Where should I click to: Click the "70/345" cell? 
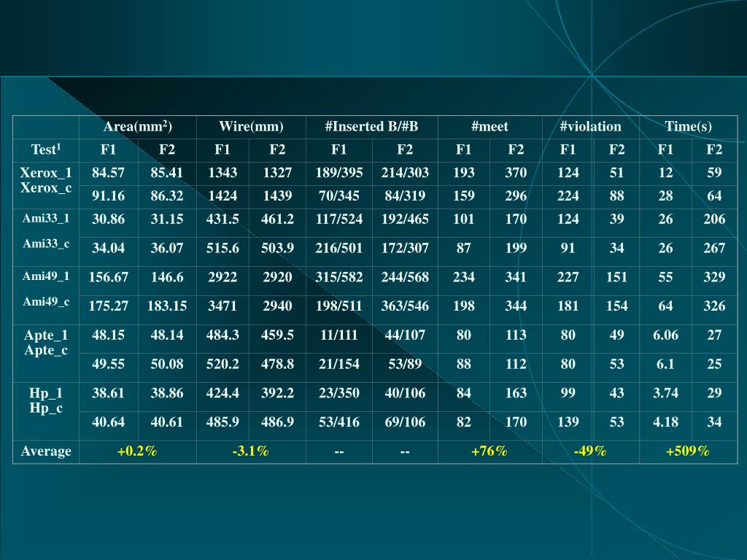(x=338, y=195)
